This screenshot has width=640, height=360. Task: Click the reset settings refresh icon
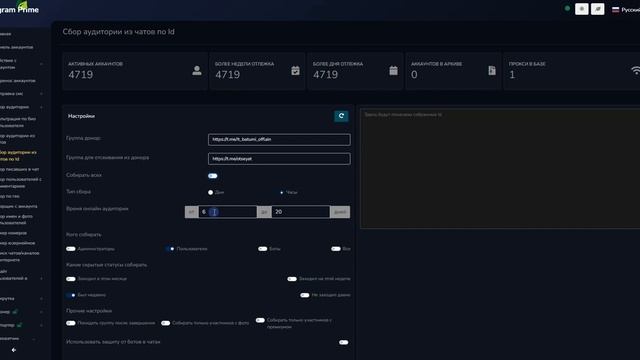point(341,116)
